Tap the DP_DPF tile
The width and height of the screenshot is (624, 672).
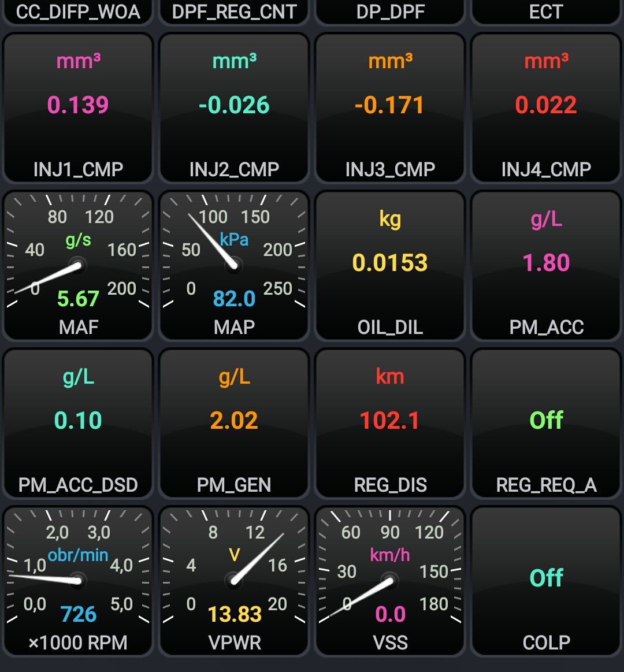click(x=390, y=12)
